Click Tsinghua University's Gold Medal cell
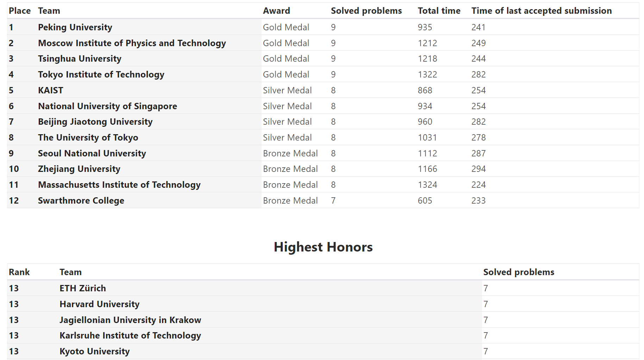 pyautogui.click(x=286, y=59)
